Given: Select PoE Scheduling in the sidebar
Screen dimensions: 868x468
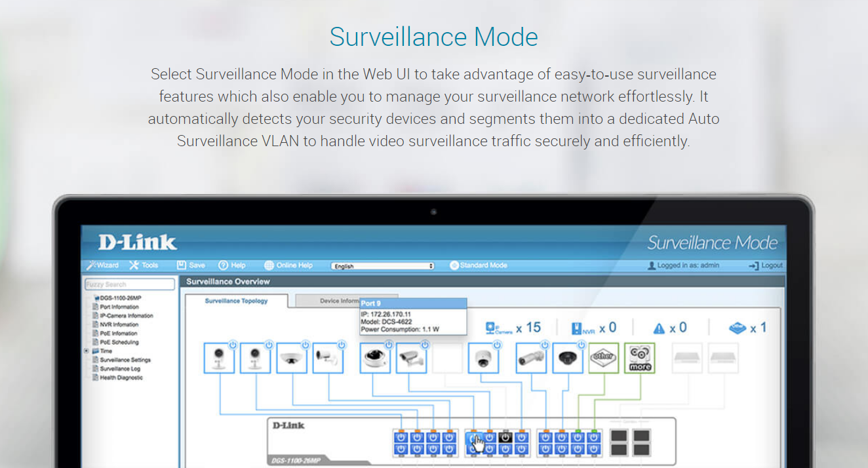Looking at the screenshot, I should click(119, 342).
